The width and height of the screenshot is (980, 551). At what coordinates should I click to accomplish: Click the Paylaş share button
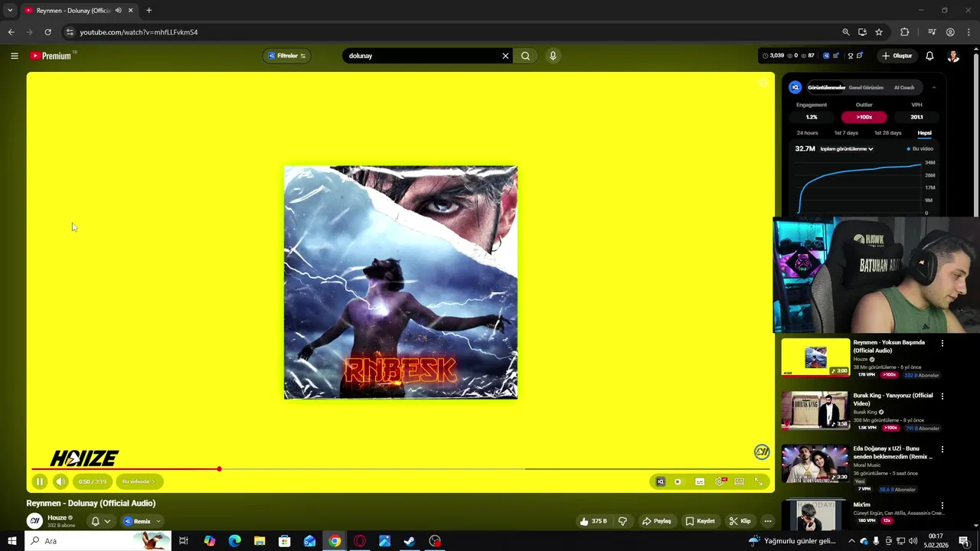657,521
